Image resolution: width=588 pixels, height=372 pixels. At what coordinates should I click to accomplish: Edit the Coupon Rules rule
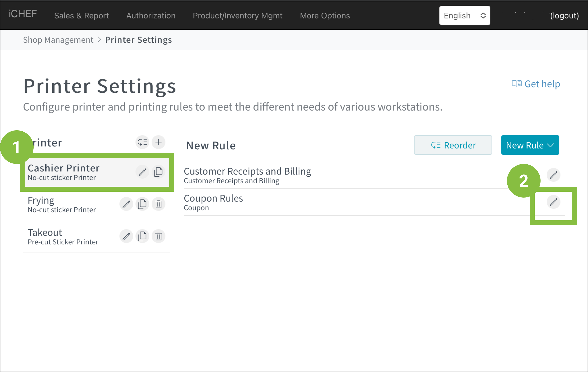(x=553, y=202)
